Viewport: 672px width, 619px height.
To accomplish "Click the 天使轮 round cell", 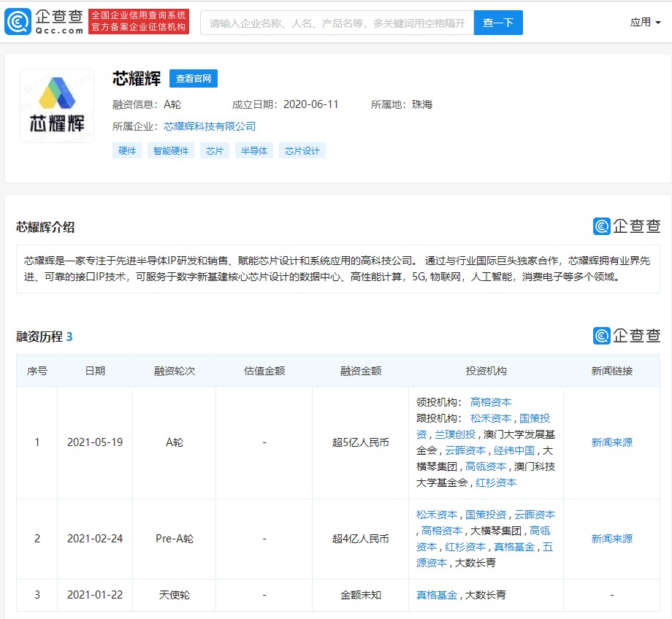I will pyautogui.click(x=175, y=595).
